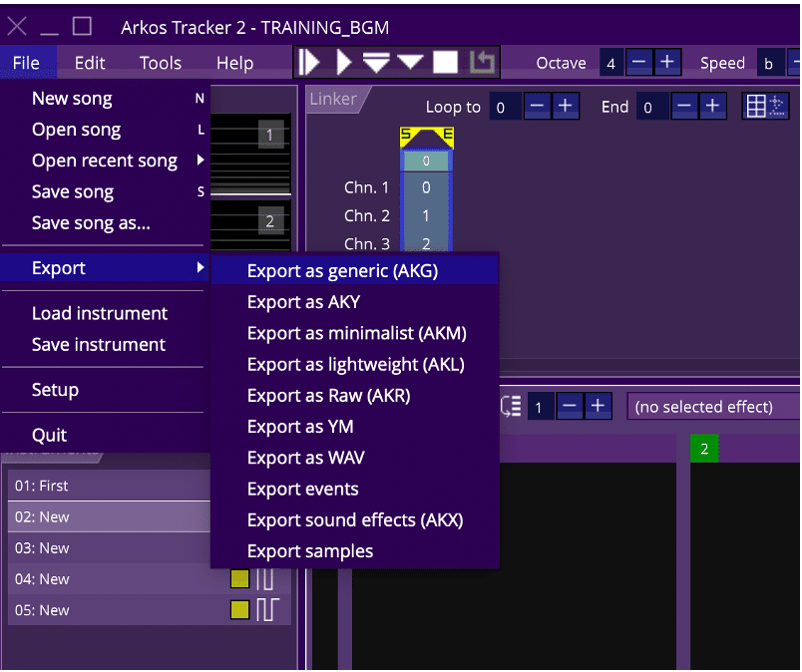Open the (no selected effect) dropdown
The width and height of the screenshot is (802, 672).
click(713, 407)
